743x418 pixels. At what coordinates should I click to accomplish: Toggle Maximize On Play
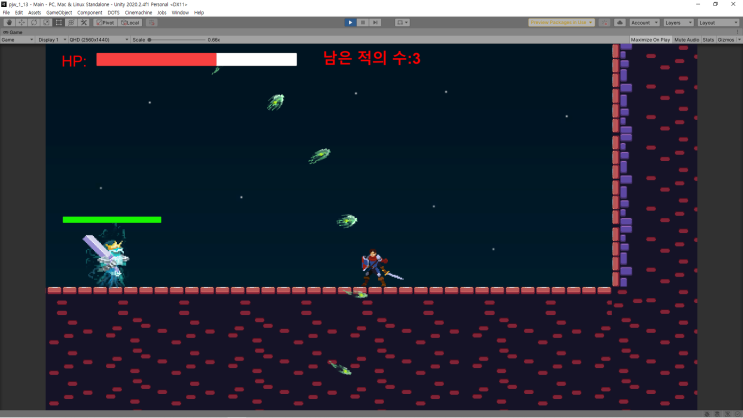tap(650, 40)
